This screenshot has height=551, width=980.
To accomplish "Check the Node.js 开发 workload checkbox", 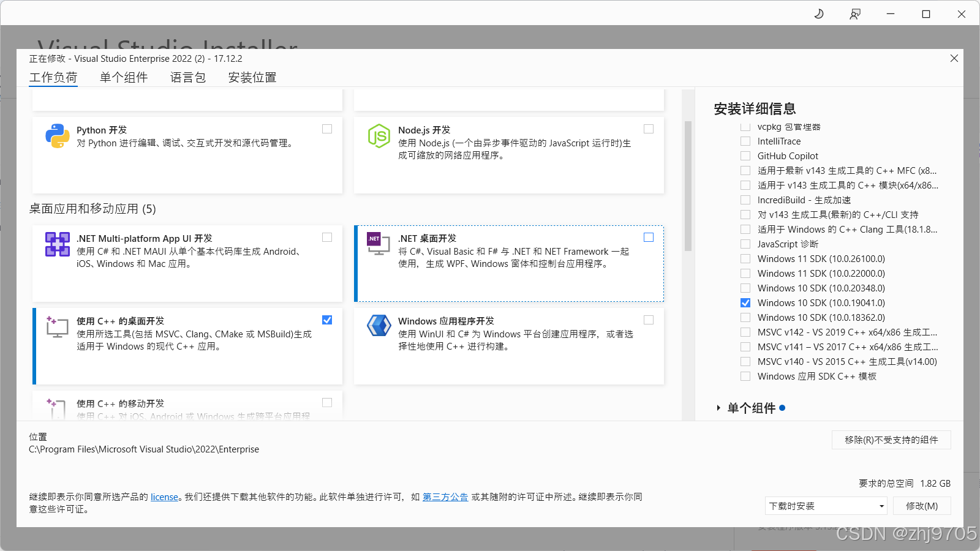I will pos(649,129).
